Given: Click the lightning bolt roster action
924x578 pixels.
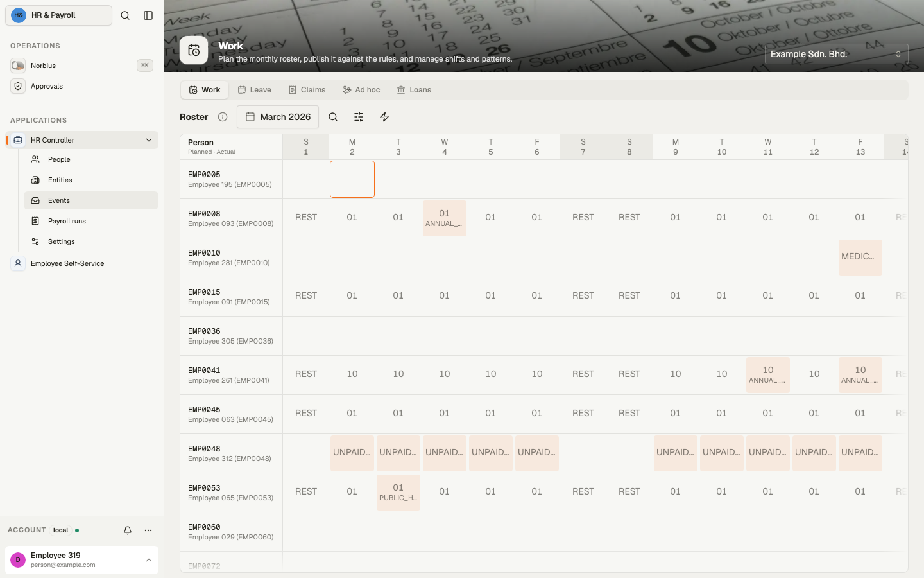Looking at the screenshot, I should click(384, 117).
